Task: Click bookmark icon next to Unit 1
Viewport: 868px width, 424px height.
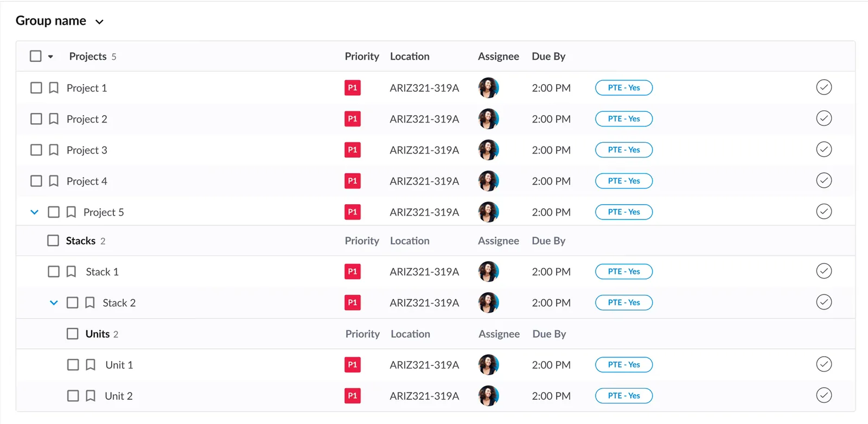Action: click(91, 365)
